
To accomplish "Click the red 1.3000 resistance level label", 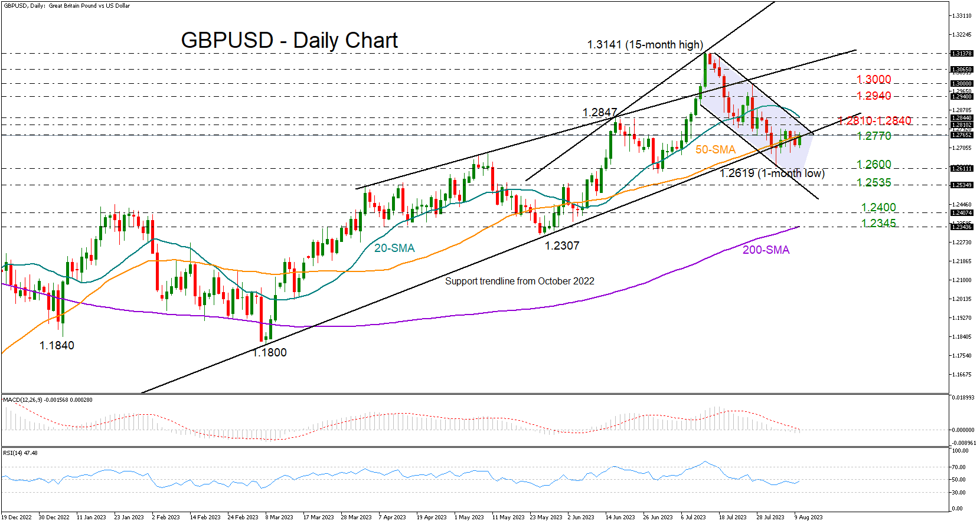I will [x=874, y=80].
